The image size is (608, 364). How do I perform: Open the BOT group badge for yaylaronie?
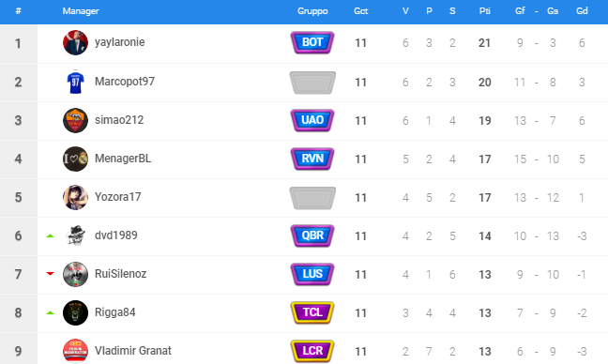click(x=312, y=42)
